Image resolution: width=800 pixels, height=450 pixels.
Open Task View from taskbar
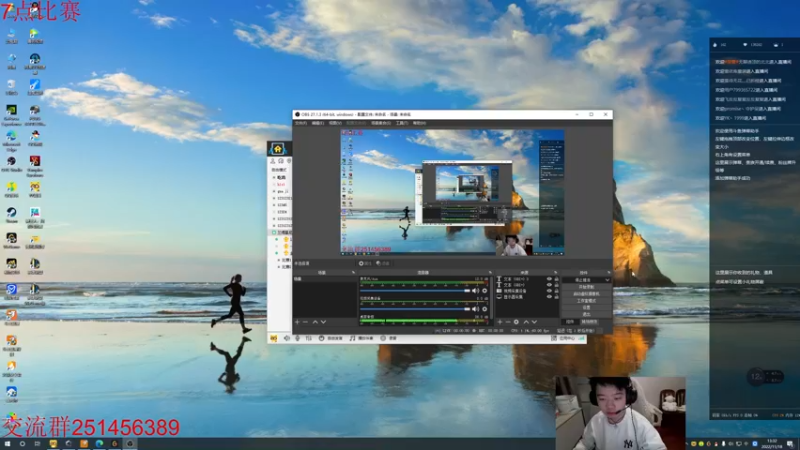click(37, 444)
